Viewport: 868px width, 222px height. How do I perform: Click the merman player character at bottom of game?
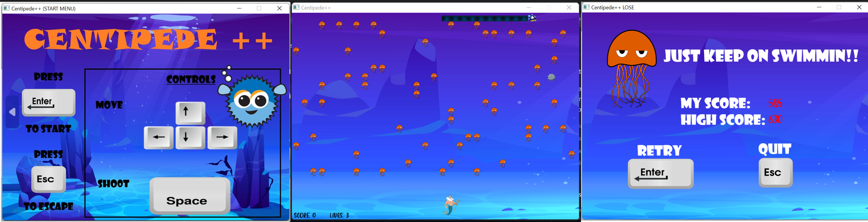tap(451, 205)
